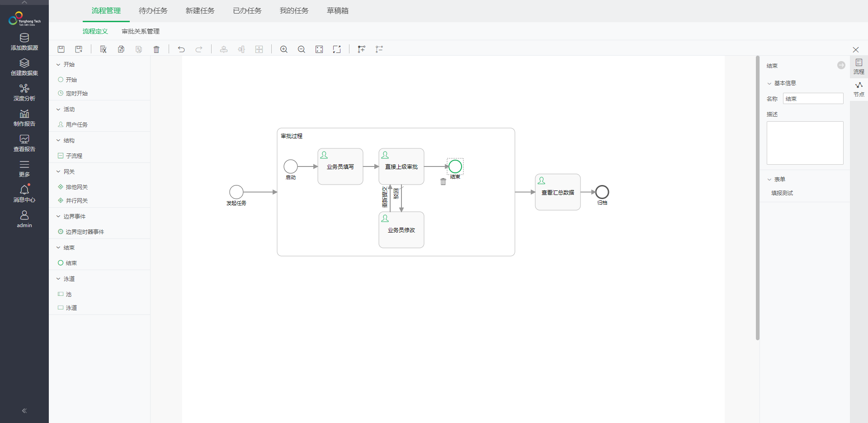
Task: Click the 名称 input field
Action: coord(813,99)
